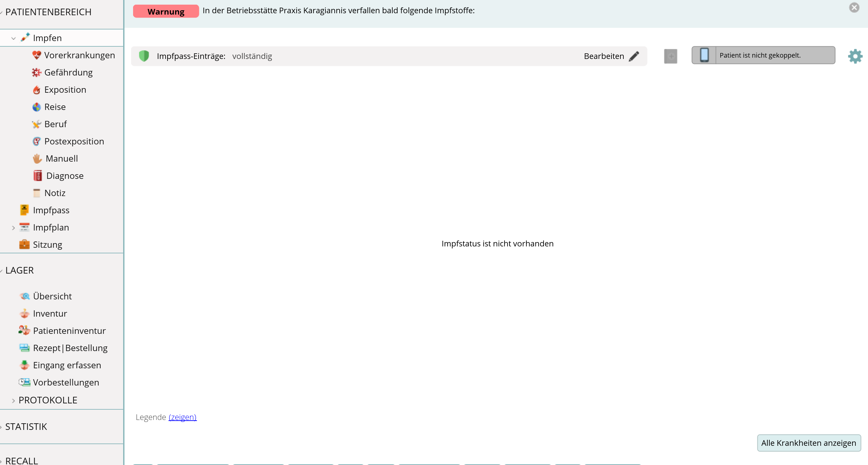Click Patient ist nicht gekoppelt button

(763, 55)
